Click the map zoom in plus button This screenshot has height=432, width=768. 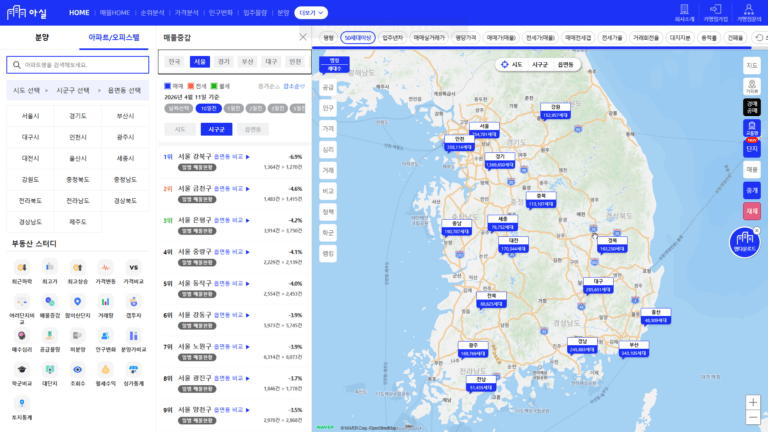(752, 401)
